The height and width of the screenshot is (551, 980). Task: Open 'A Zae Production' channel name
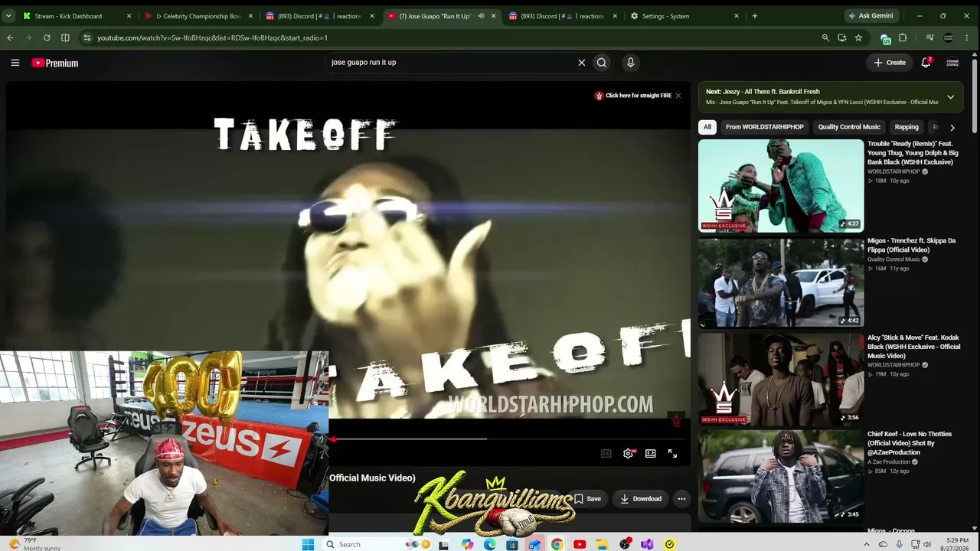[x=889, y=462]
